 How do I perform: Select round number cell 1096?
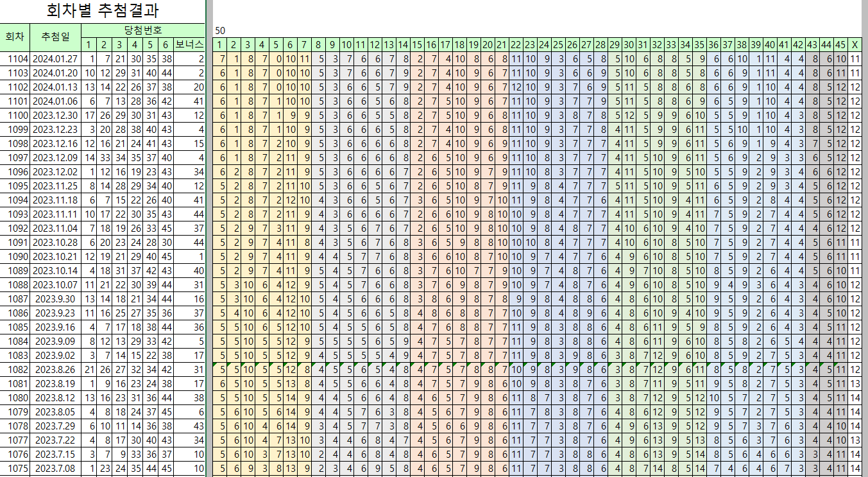click(x=14, y=172)
